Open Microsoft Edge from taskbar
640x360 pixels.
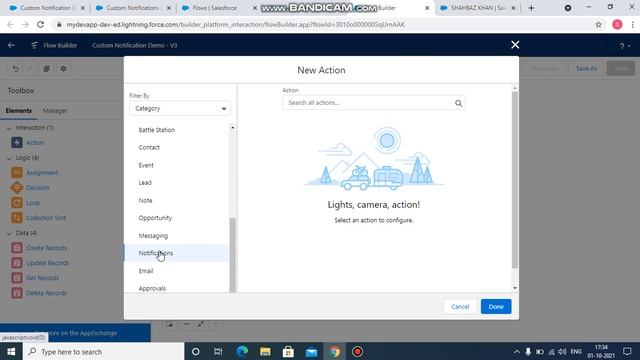coord(242,351)
